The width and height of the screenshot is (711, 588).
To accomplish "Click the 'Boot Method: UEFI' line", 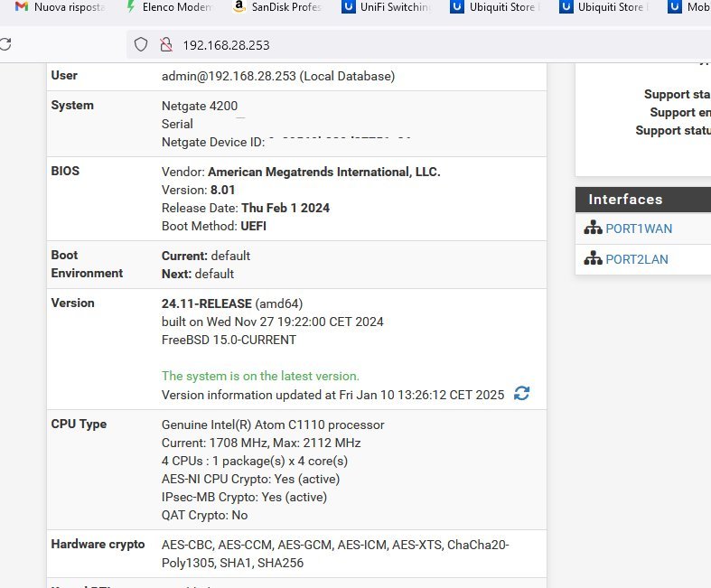I will (214, 226).
